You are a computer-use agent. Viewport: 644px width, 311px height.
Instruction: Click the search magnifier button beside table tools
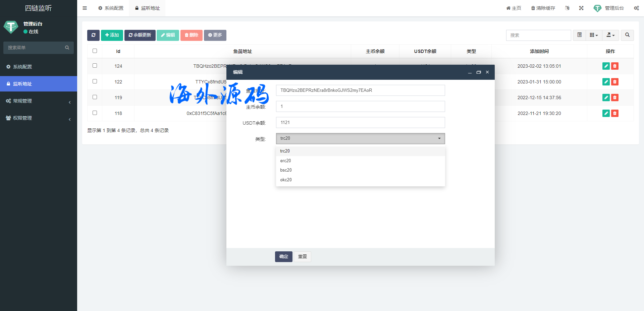coord(627,35)
